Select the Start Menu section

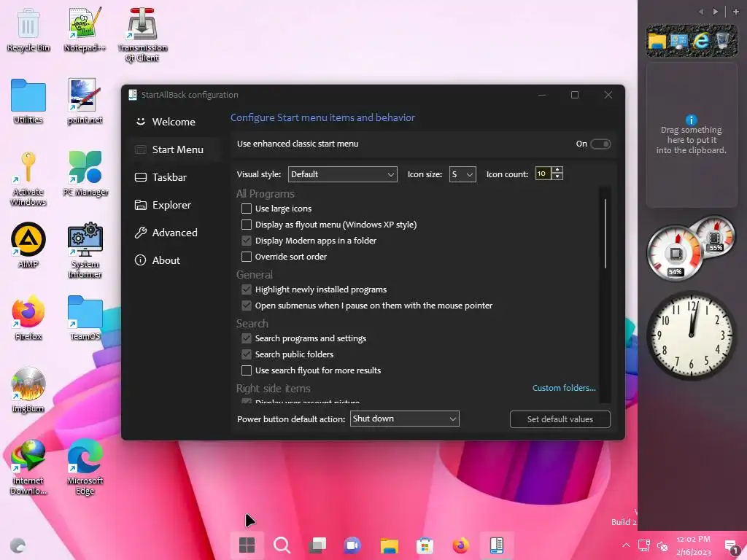174,149
